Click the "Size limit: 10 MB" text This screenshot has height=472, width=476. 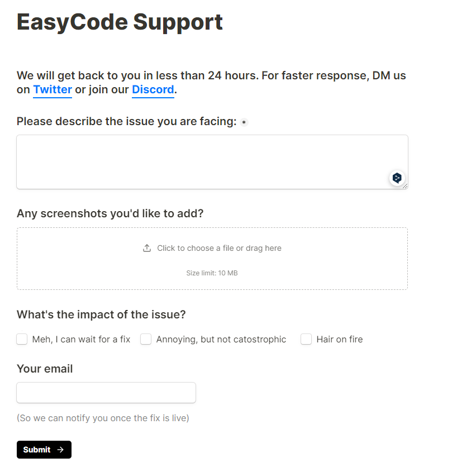tap(212, 273)
